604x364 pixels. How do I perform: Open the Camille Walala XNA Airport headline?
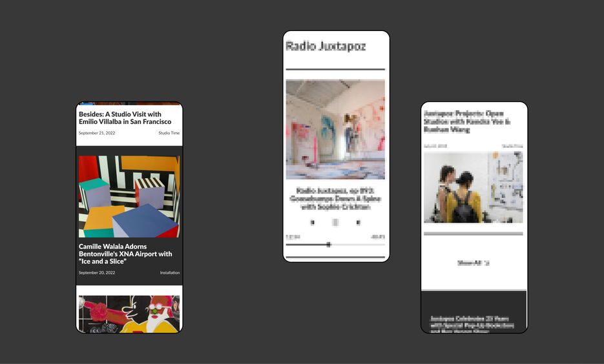pyautogui.click(x=125, y=254)
